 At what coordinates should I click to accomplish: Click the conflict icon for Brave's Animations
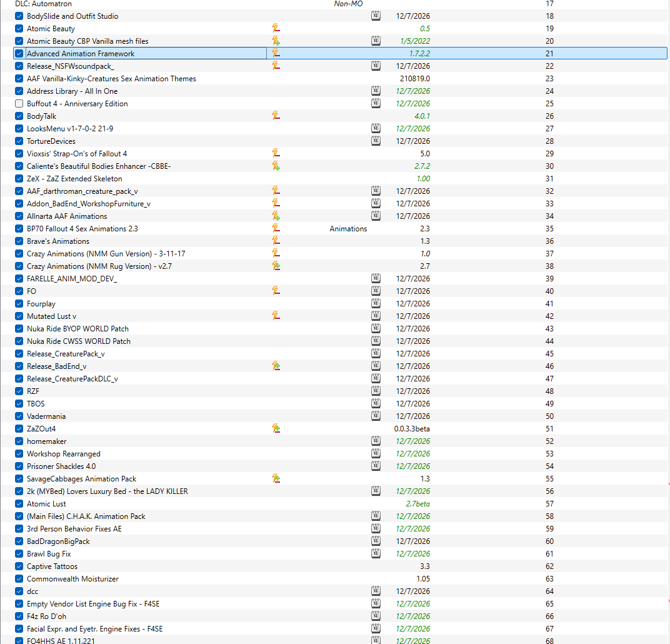(276, 241)
